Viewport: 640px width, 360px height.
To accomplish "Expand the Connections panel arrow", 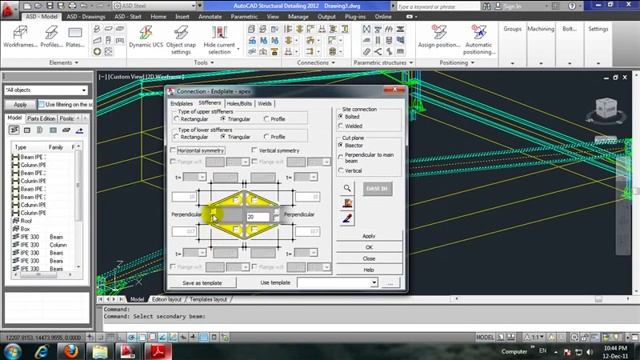I will [333, 63].
